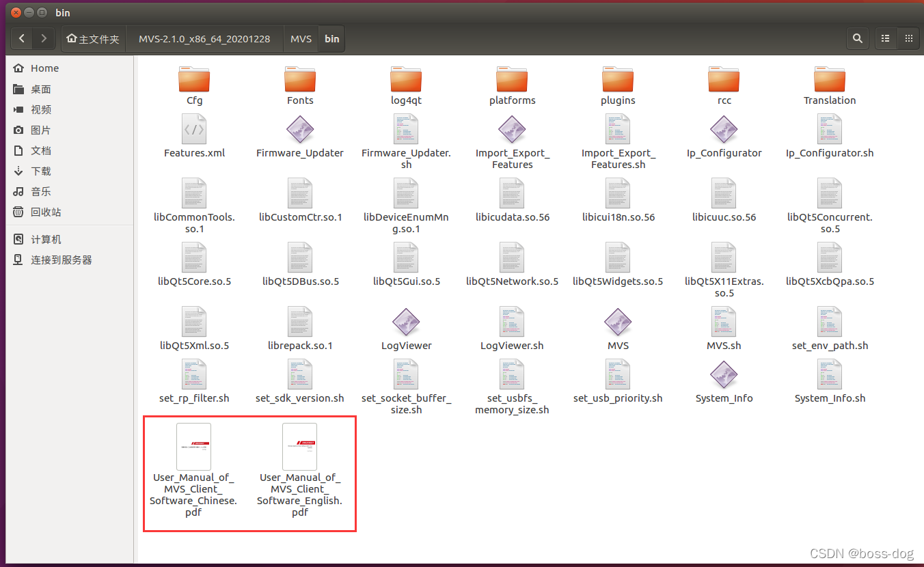The height and width of the screenshot is (567, 924).
Task: Select the set_usb_priority.sh script icon
Action: click(x=618, y=374)
